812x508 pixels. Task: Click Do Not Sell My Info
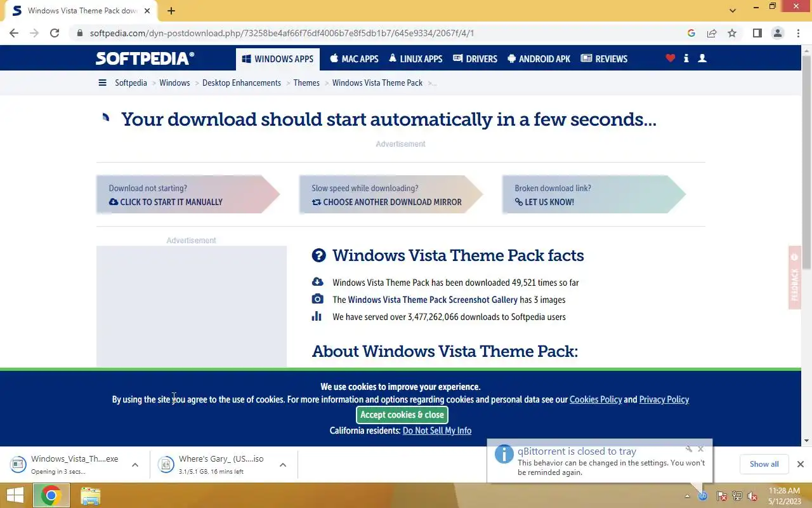click(x=437, y=431)
